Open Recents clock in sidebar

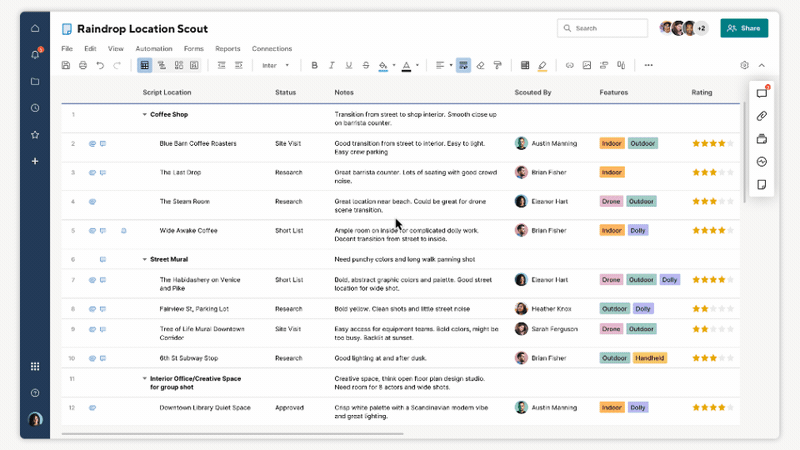(x=35, y=108)
